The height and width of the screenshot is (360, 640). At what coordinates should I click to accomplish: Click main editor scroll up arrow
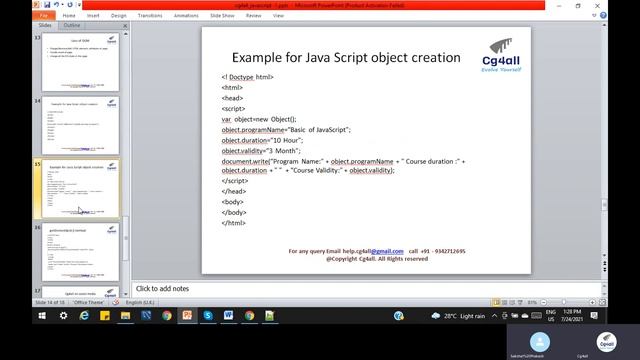coord(604,25)
